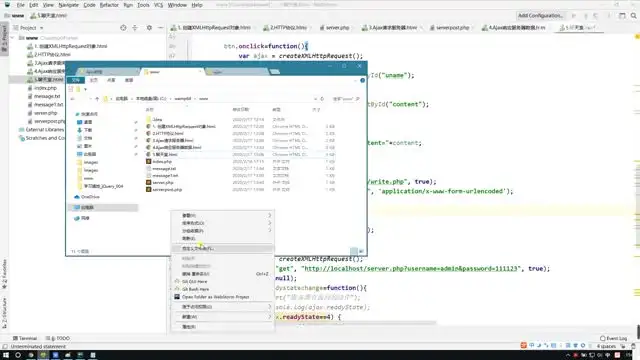Select server.php in Explorer file list
The image size is (640, 360).
click(163, 182)
